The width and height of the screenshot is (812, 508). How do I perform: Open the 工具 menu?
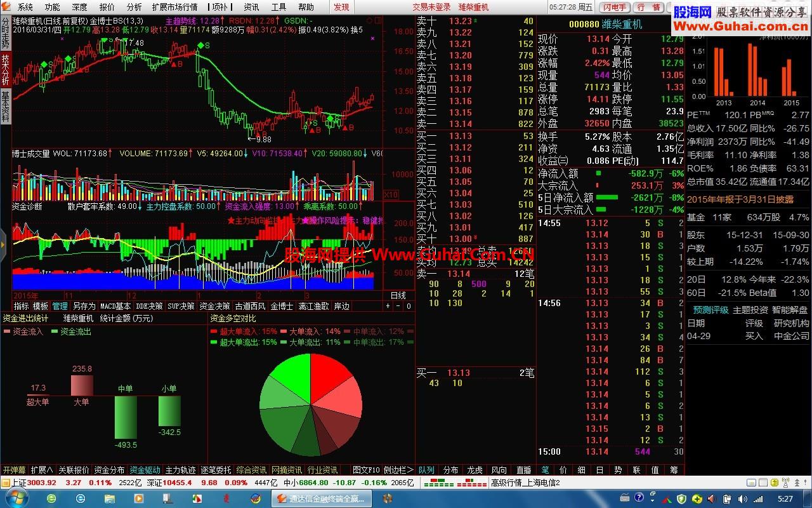(x=278, y=7)
